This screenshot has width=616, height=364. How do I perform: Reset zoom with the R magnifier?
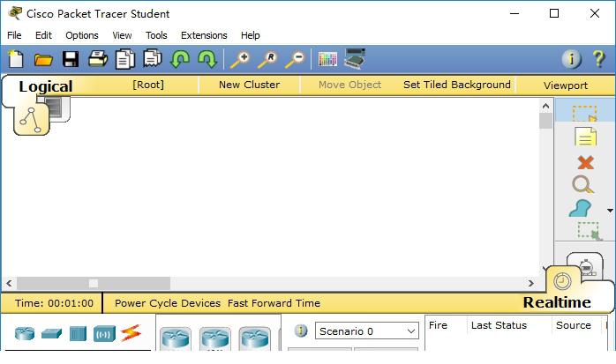(x=267, y=60)
